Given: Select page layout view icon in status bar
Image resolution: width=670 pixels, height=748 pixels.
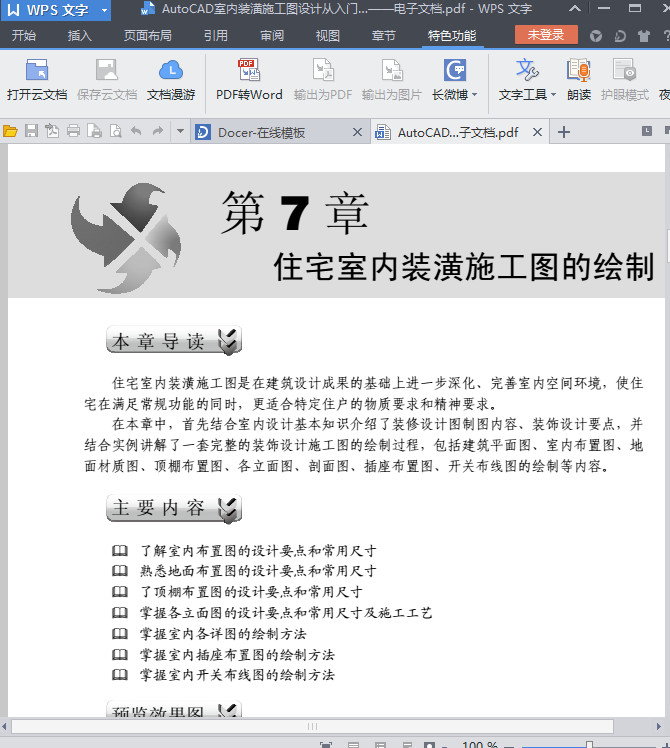Looking at the screenshot, I should [x=354, y=745].
